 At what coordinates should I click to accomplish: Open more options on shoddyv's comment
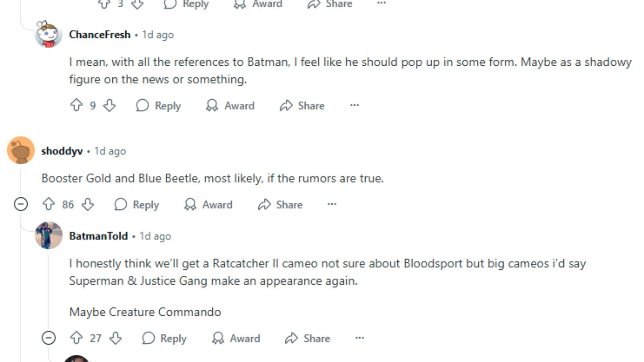[x=332, y=204]
